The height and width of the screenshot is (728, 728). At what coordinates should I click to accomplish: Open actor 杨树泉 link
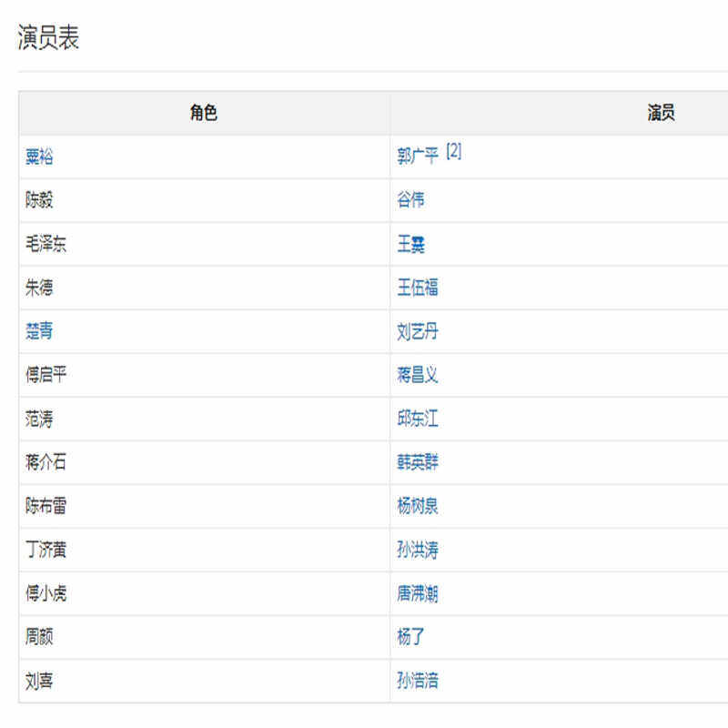pos(418,506)
